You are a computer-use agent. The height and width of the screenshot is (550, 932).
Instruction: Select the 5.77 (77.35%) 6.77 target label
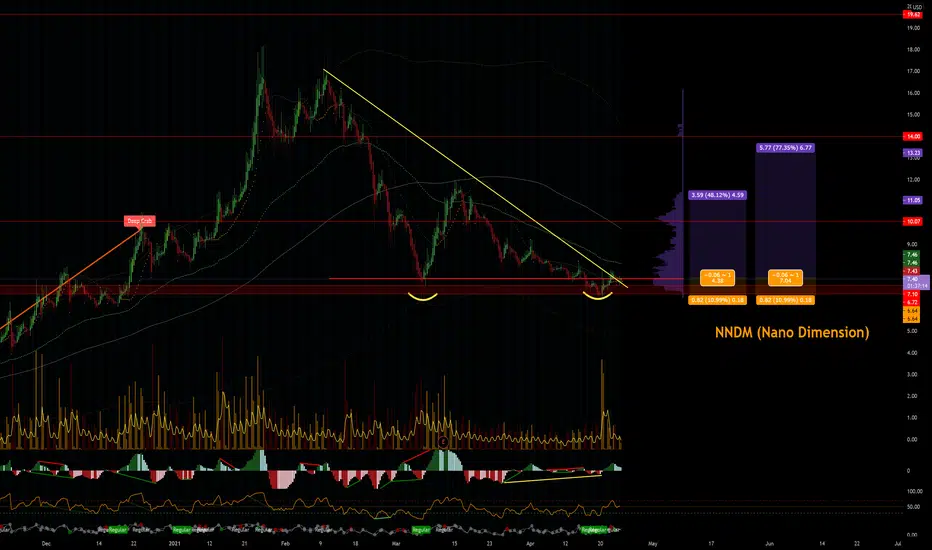coord(785,147)
